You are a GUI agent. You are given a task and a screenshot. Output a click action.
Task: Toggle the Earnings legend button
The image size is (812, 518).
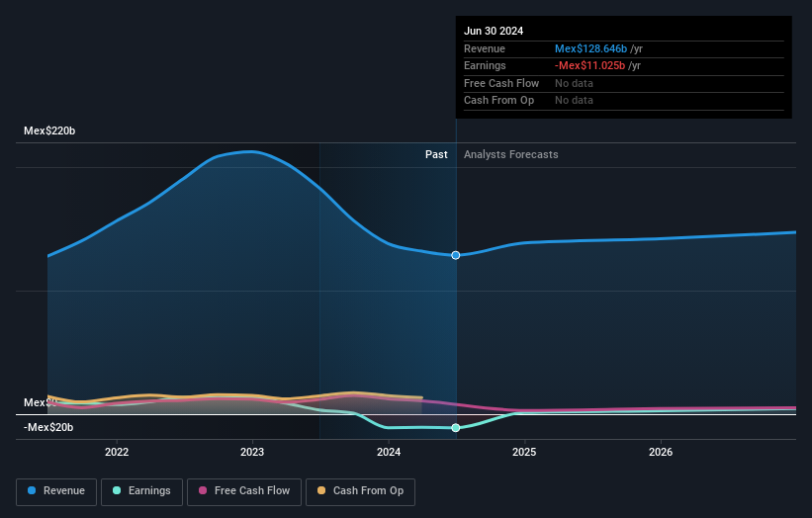click(141, 491)
